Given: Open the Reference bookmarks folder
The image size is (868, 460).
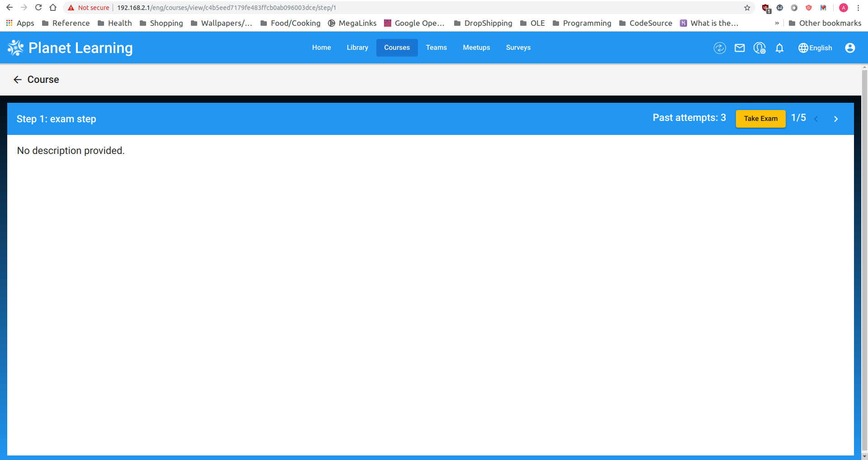Looking at the screenshot, I should pyautogui.click(x=66, y=23).
